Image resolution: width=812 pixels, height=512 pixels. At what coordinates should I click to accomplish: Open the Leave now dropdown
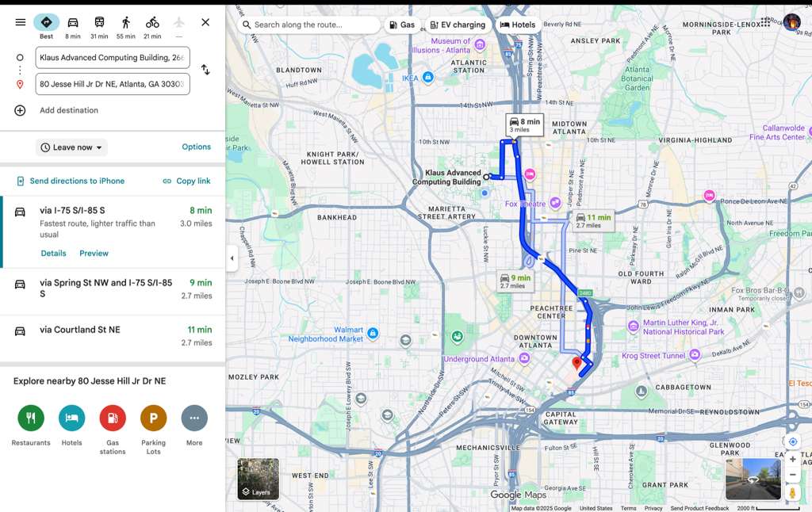point(71,147)
